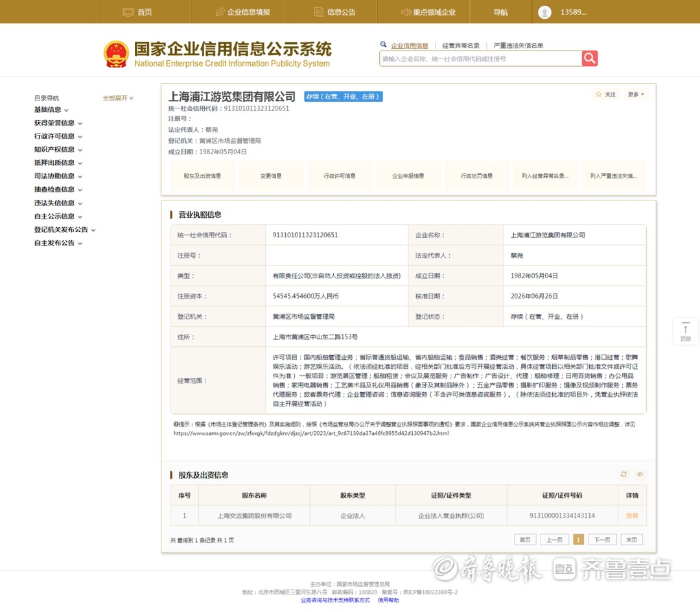Click the star 关注 follow button
The image size is (700, 612).
pos(606,94)
